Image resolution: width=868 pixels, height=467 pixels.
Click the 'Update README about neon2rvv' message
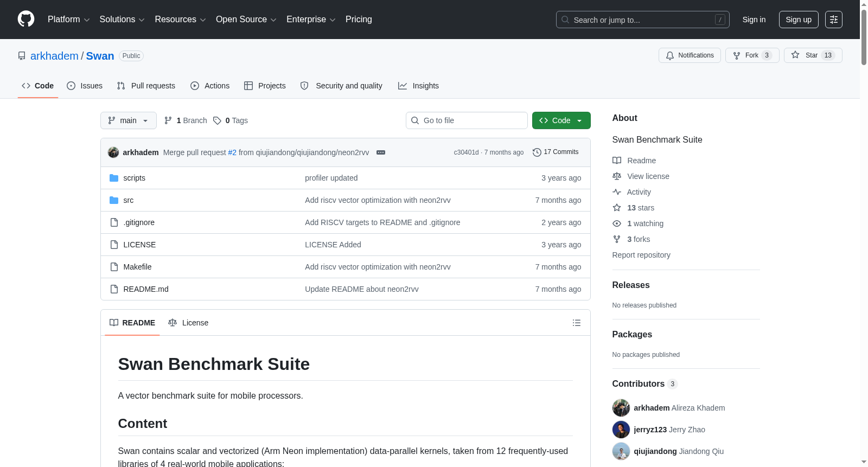pyautogui.click(x=362, y=289)
